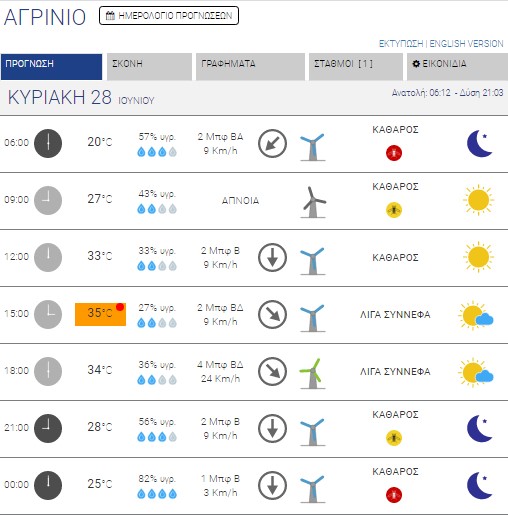Switch to ENGLISH VERSION link
This screenshot has height=515, width=508.
(x=466, y=44)
